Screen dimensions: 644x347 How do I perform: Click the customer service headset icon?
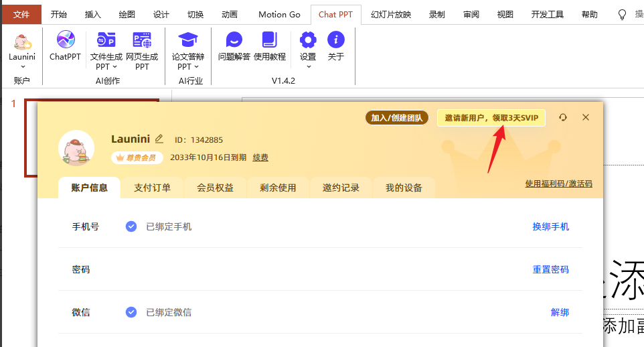(563, 117)
